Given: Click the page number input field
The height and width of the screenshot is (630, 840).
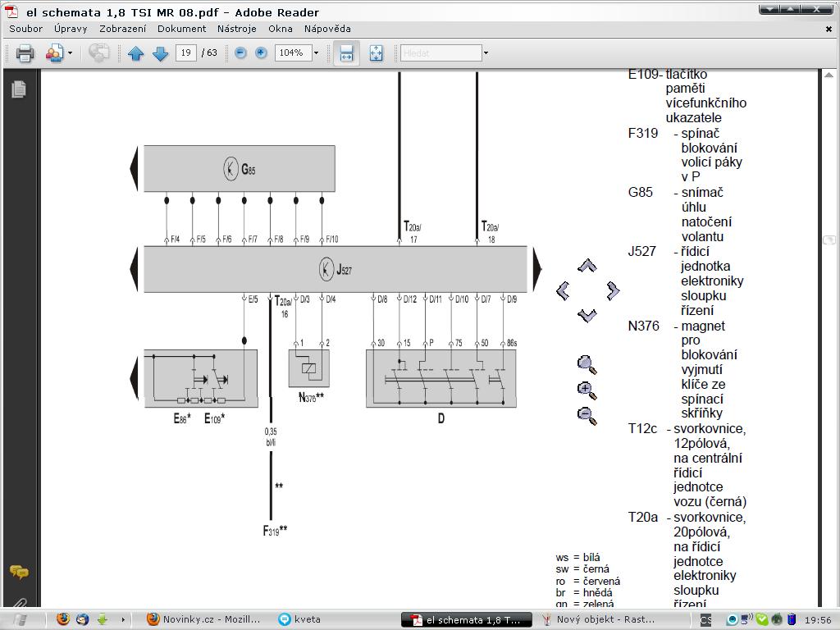Looking at the screenshot, I should 185,53.
